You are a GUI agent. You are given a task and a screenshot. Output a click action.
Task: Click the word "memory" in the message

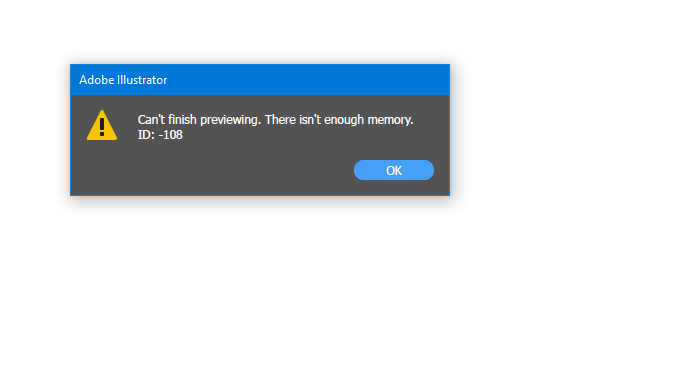point(390,121)
